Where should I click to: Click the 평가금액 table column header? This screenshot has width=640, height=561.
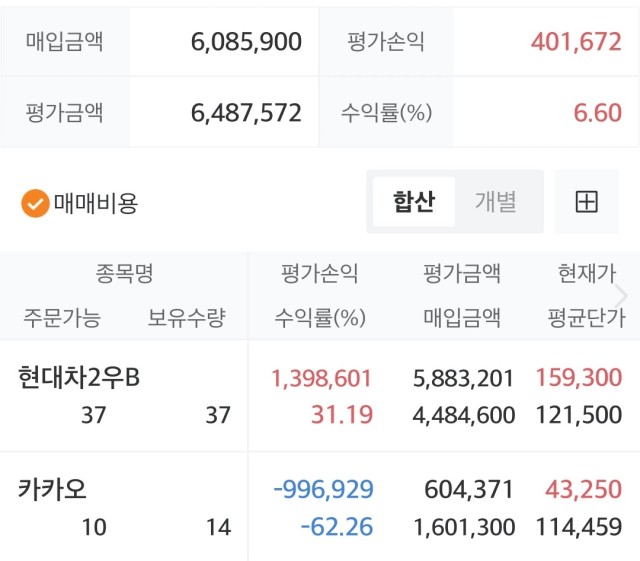462,273
